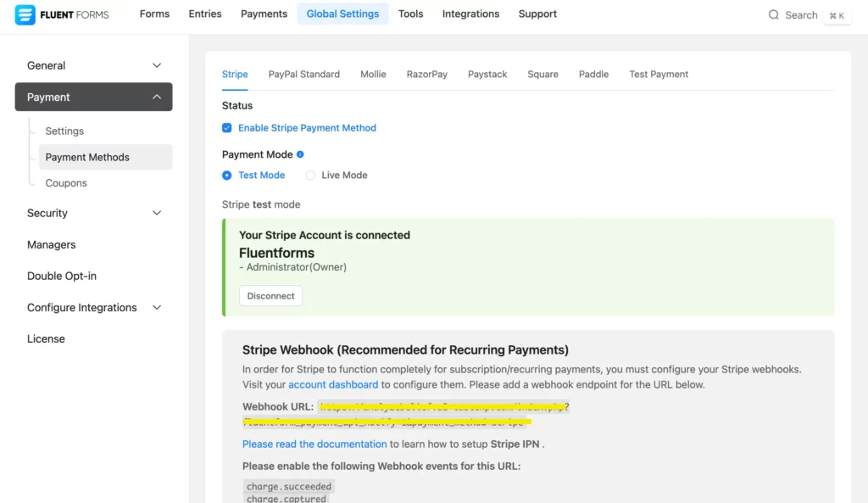
Task: Switch to the Paystack tab
Action: 487,75
